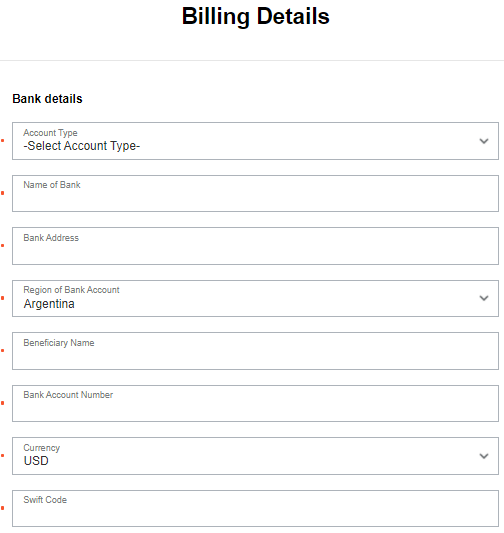Open the Account Type dropdown

coord(255,141)
